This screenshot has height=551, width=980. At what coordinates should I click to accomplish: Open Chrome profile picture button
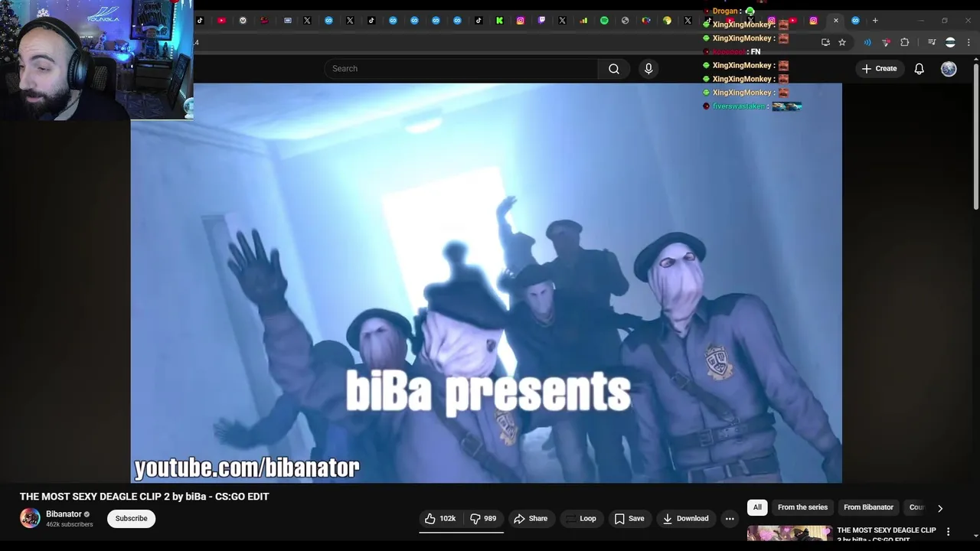950,42
